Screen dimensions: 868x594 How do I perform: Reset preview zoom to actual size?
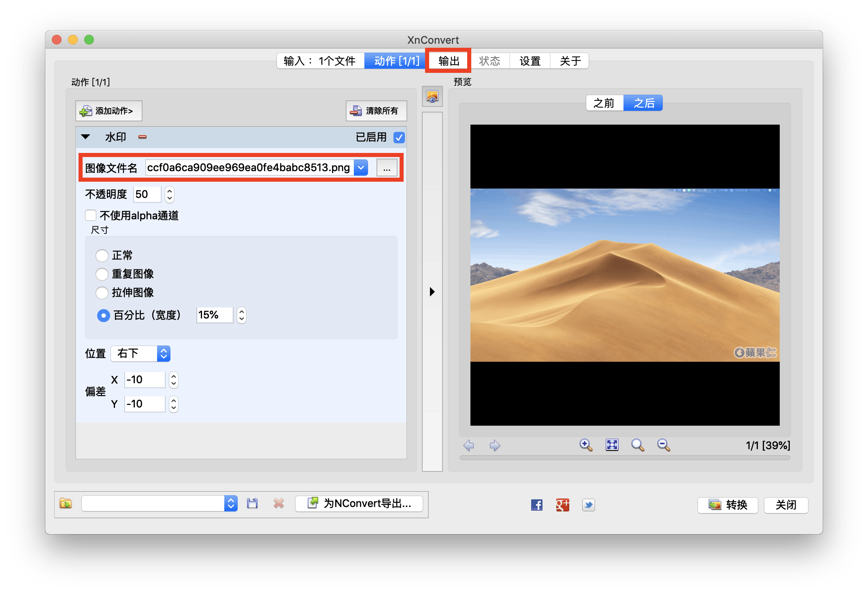pos(638,445)
